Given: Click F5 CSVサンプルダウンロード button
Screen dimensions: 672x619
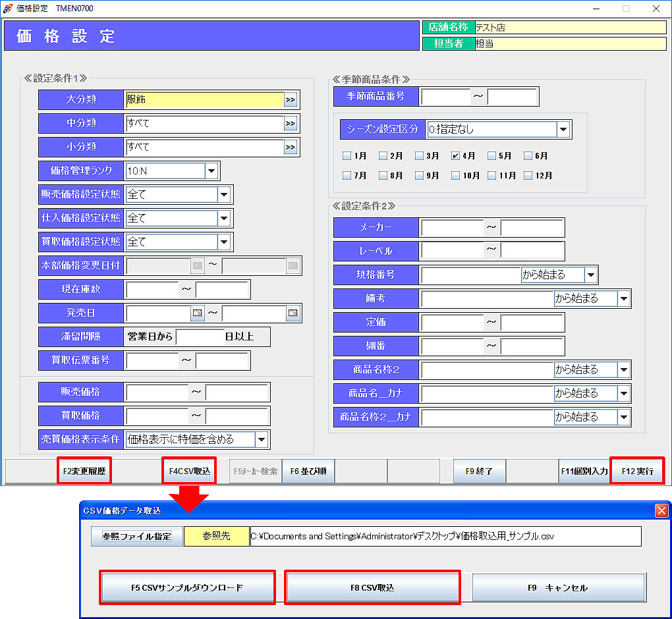Looking at the screenshot, I should (x=187, y=587).
